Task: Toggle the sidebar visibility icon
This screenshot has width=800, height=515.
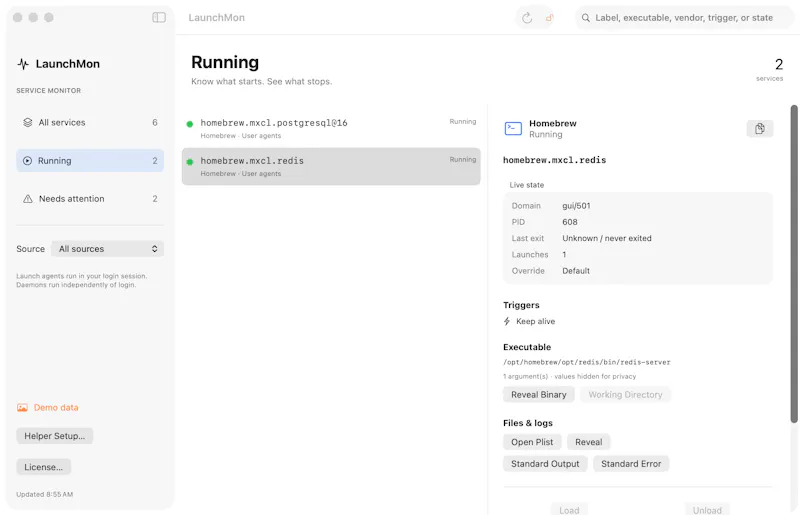Action: tap(159, 17)
